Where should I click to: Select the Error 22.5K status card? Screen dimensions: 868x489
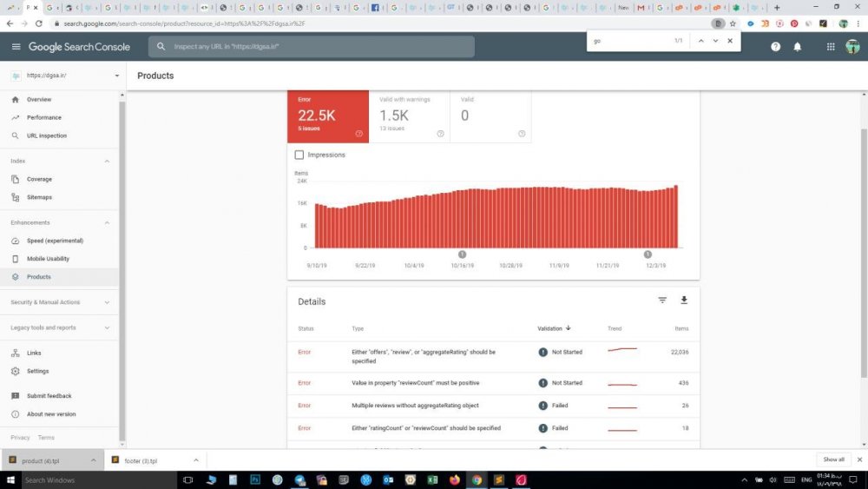pos(328,116)
